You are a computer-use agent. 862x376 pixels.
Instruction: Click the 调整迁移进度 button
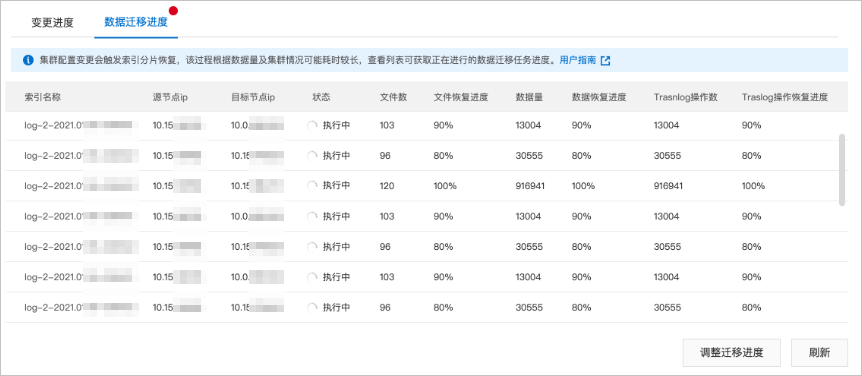coord(732,352)
